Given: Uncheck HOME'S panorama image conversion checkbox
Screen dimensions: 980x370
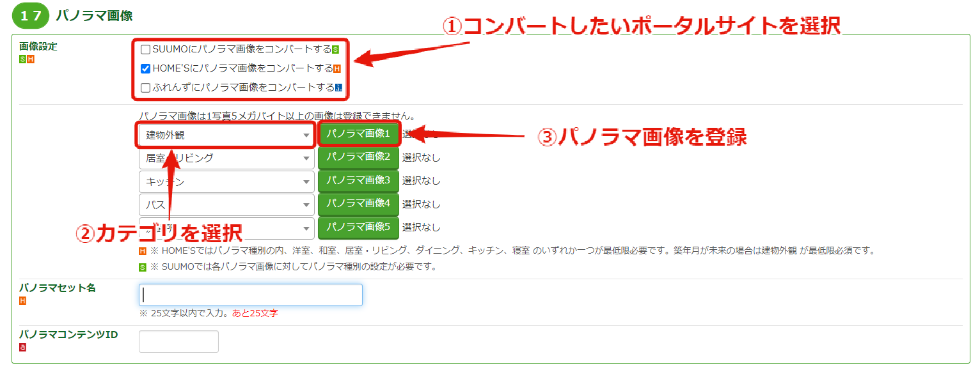Looking at the screenshot, I should pyautogui.click(x=146, y=68).
